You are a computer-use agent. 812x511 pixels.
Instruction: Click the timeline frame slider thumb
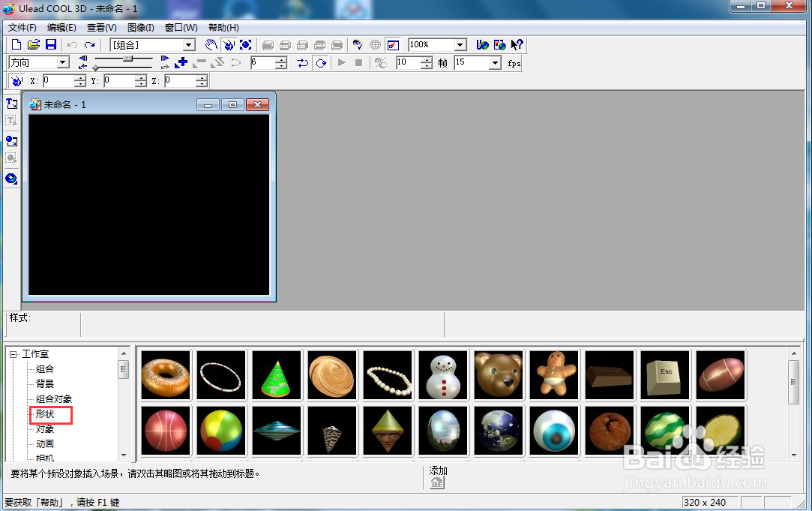pos(128,59)
